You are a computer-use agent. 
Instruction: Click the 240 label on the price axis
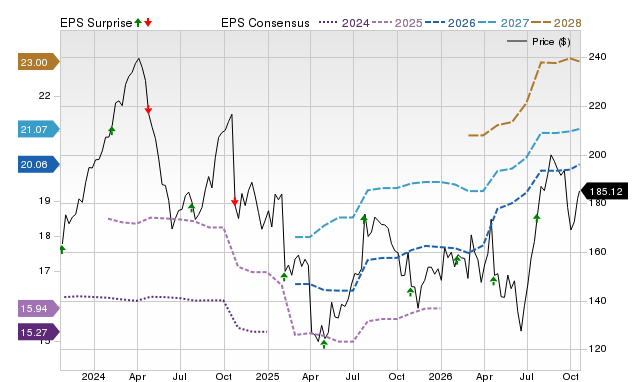pyautogui.click(x=598, y=57)
